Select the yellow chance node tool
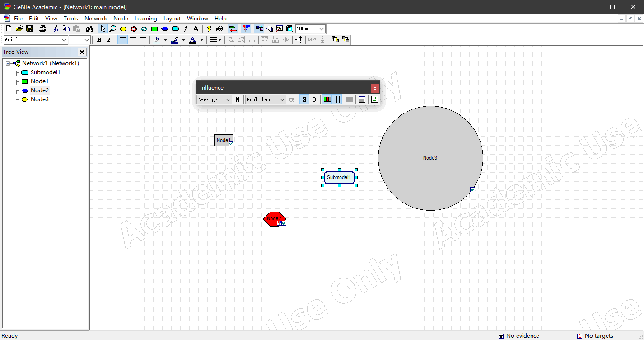The image size is (644, 340). (123, 29)
